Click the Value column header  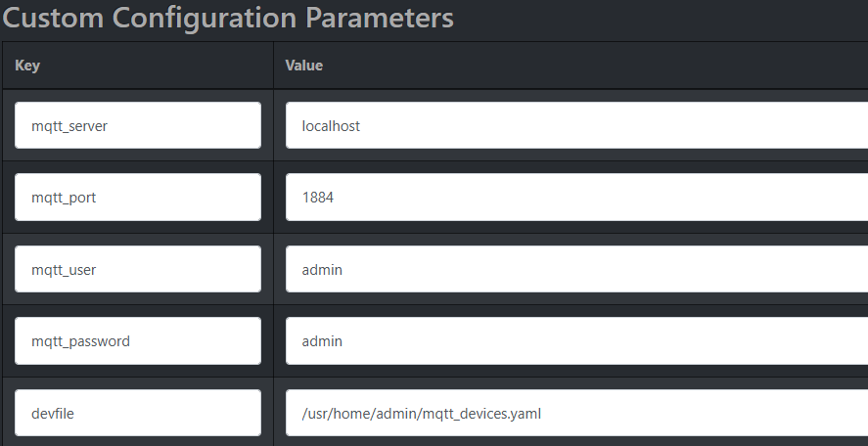(303, 66)
